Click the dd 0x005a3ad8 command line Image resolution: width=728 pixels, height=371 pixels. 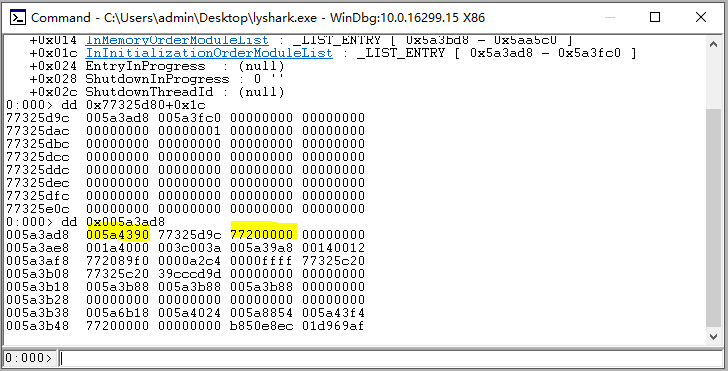[x=85, y=222]
